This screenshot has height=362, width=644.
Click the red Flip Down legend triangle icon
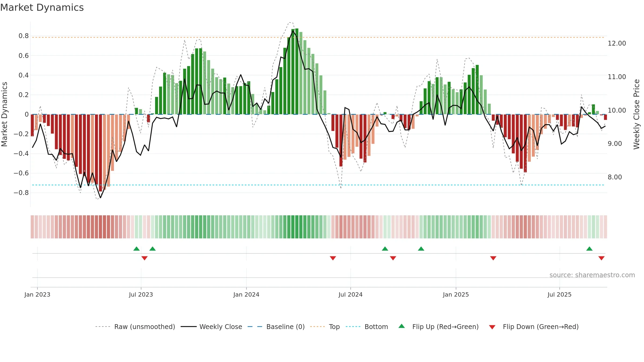(492, 327)
